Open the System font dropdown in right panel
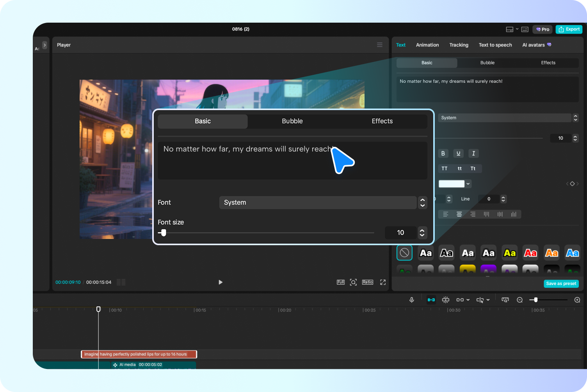587x392 pixels. coord(505,118)
